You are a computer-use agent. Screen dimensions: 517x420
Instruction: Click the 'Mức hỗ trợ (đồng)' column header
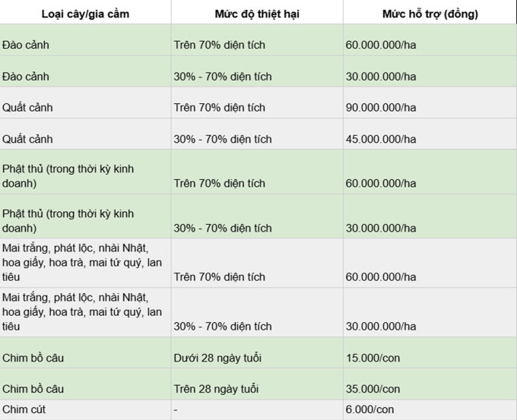tap(430, 13)
